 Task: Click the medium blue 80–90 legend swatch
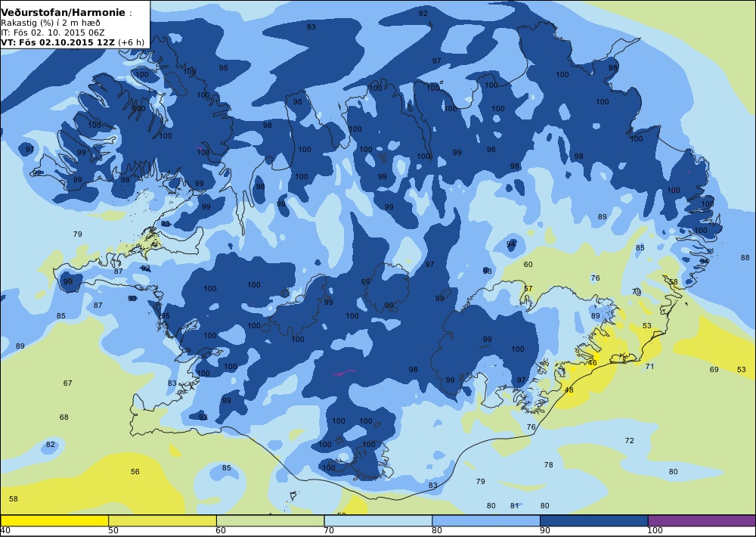pyautogui.click(x=486, y=520)
